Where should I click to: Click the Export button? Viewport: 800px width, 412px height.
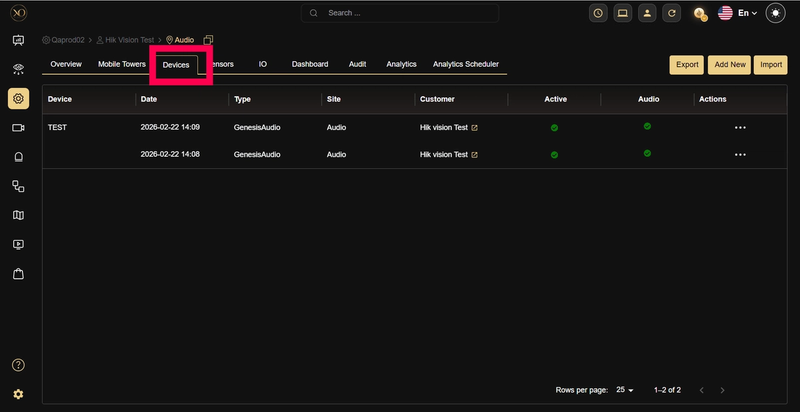click(687, 65)
